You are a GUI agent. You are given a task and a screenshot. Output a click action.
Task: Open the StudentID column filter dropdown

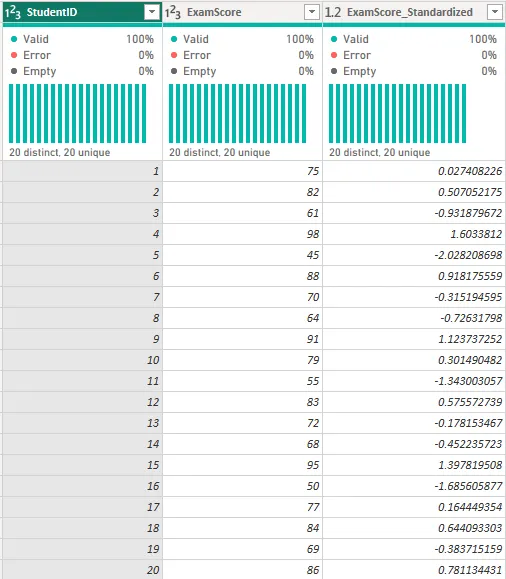coord(152,12)
